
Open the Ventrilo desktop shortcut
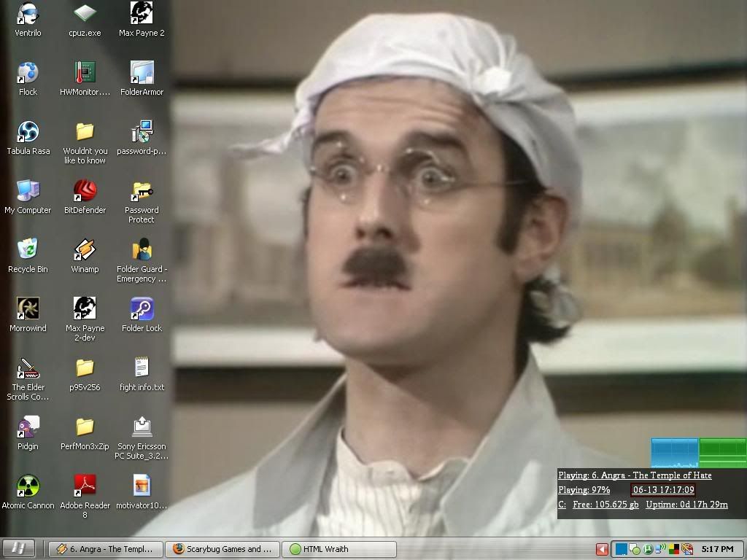click(28, 14)
